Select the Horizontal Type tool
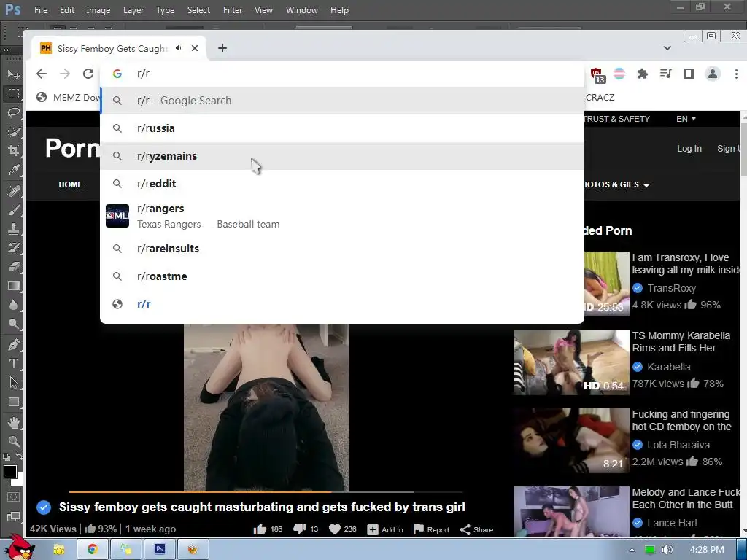Viewport: 747px width, 560px height. (x=13, y=364)
